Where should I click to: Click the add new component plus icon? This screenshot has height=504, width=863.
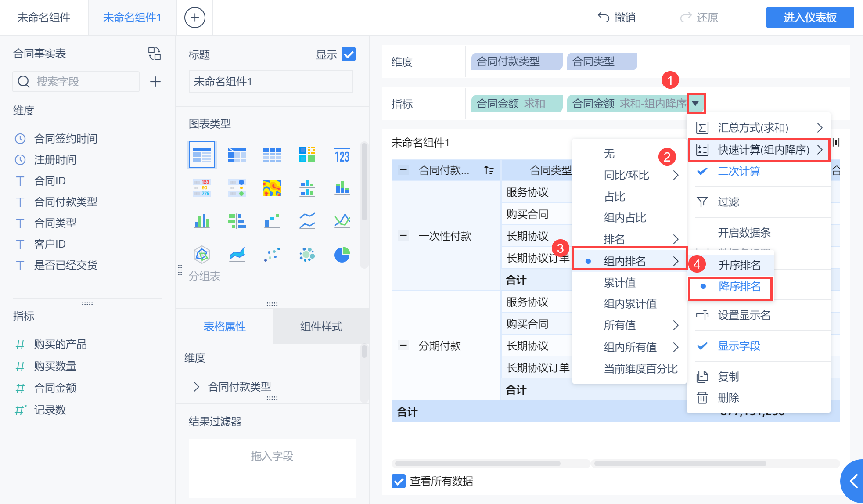(194, 18)
